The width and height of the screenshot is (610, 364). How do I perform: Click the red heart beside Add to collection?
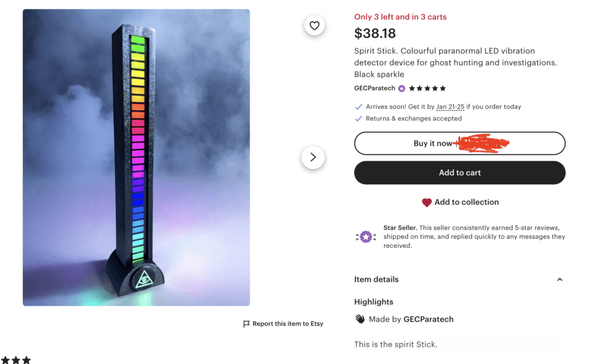427,203
